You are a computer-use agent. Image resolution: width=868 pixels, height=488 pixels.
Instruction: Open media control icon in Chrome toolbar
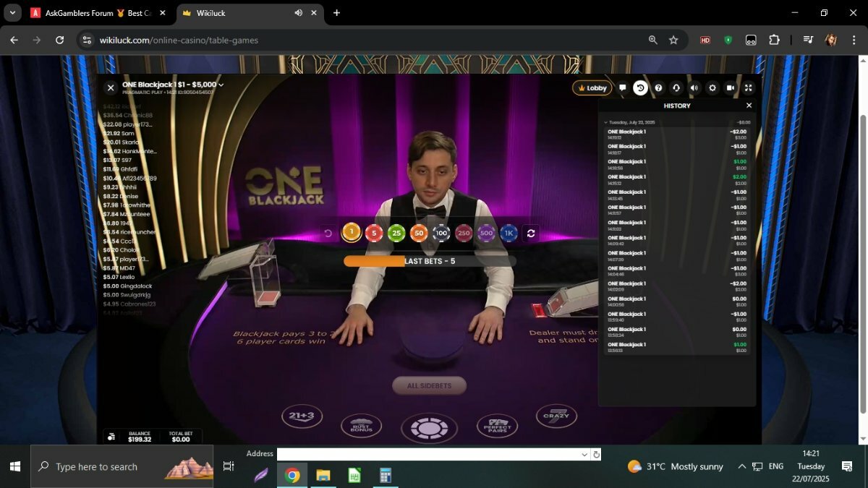pyautogui.click(x=809, y=40)
